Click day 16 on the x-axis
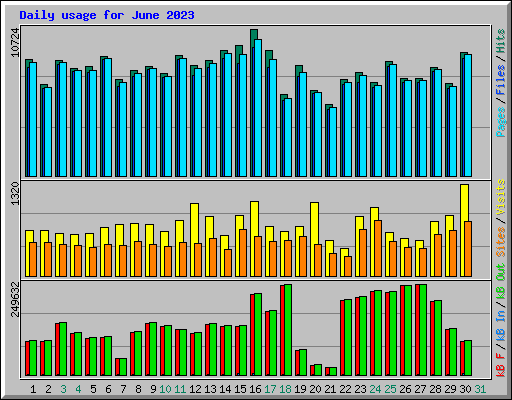Screen dimensions: 512x400 (x=255, y=389)
